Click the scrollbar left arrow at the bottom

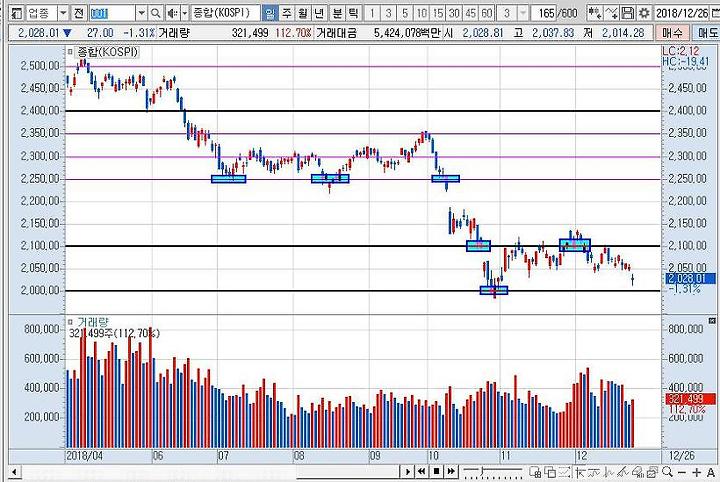click(x=14, y=472)
